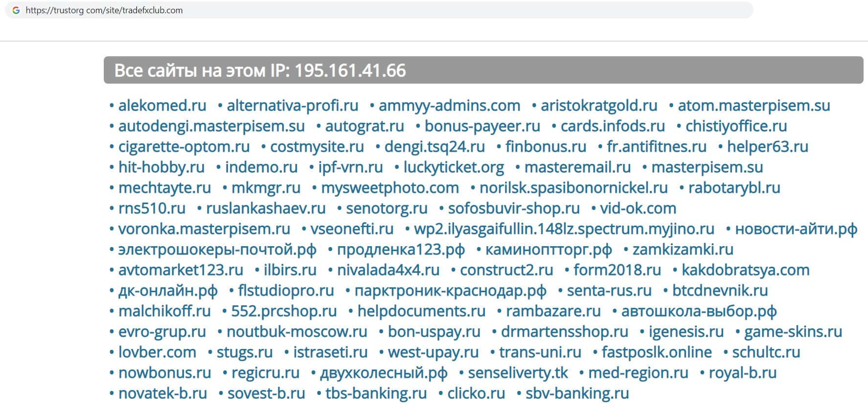Follow the mysweetphoto.com link
Screen dimensions: 868x417
coord(389,188)
